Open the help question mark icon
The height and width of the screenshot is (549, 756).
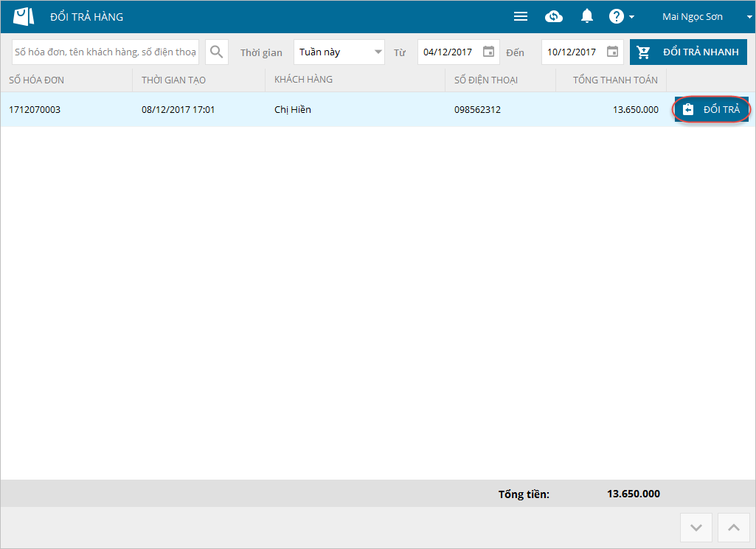[616, 16]
